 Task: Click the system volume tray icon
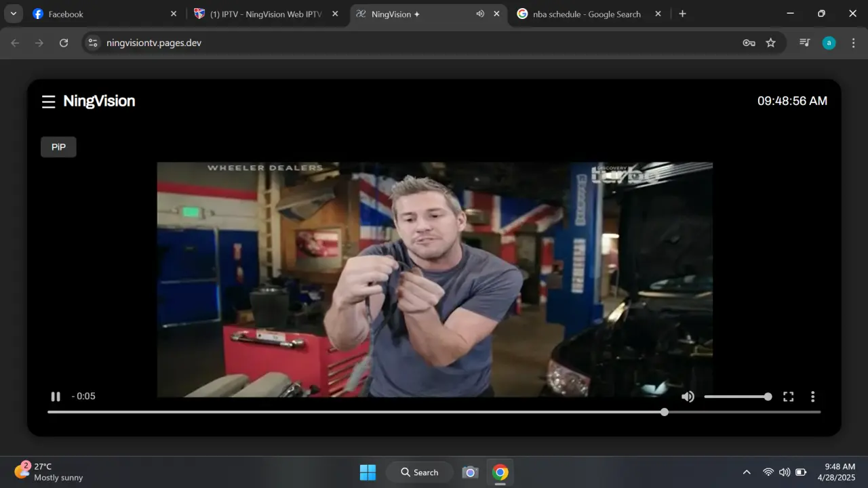785,472
